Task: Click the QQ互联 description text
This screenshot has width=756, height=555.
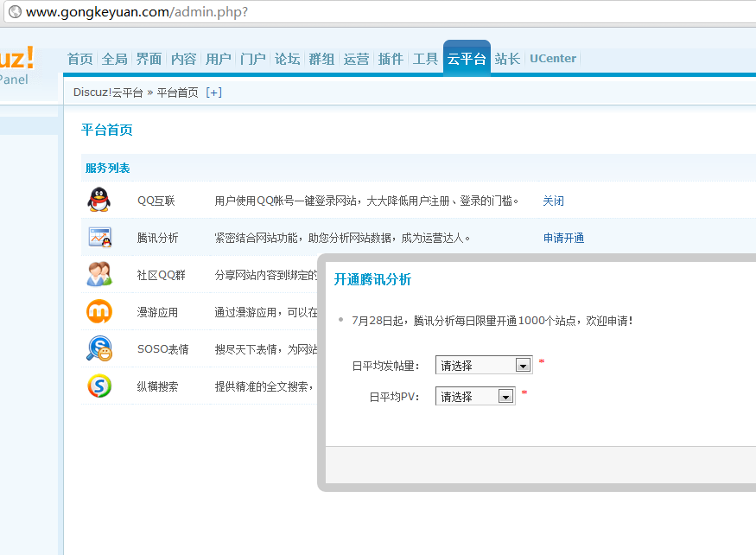Action: (x=366, y=201)
